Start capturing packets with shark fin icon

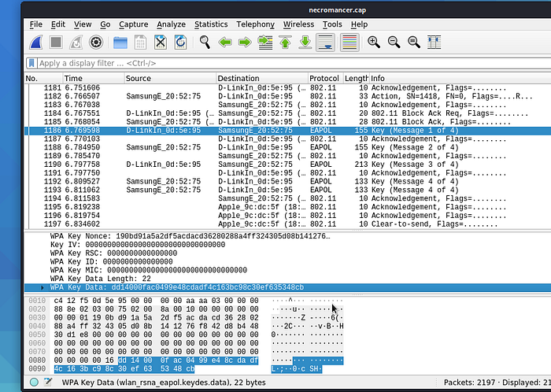[x=36, y=43]
